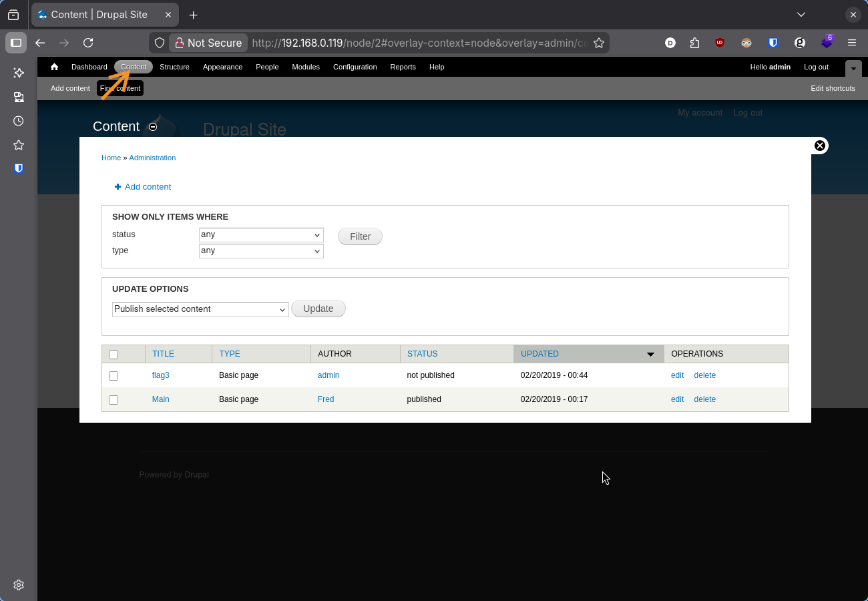Check the box for the flag3 row
This screenshot has width=868, height=601.
(x=114, y=376)
